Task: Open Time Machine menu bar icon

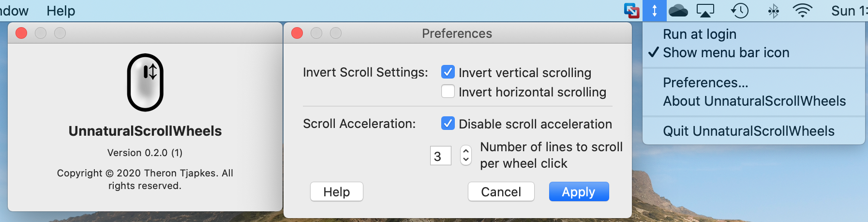Action: pos(739,11)
